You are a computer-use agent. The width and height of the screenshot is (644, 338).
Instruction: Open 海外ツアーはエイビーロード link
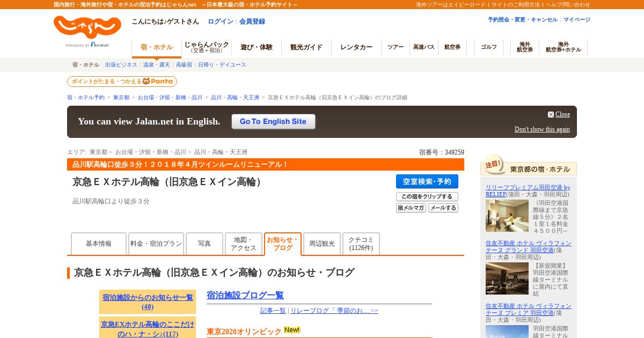click(451, 4)
